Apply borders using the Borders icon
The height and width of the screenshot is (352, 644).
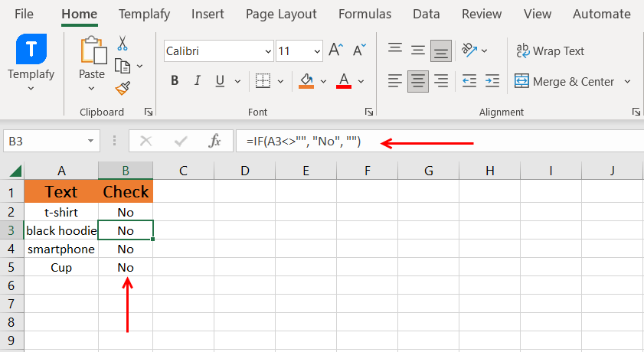coord(263,81)
